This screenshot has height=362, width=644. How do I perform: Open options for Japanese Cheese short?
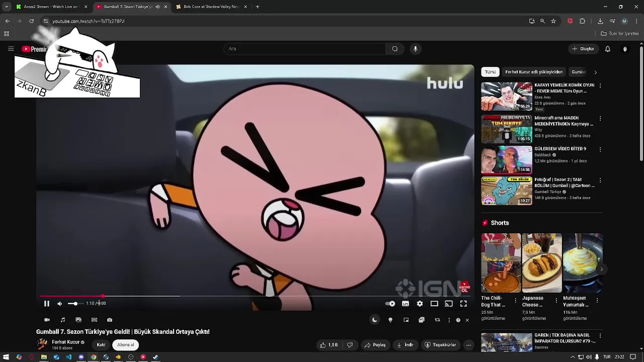pyautogui.click(x=556, y=300)
